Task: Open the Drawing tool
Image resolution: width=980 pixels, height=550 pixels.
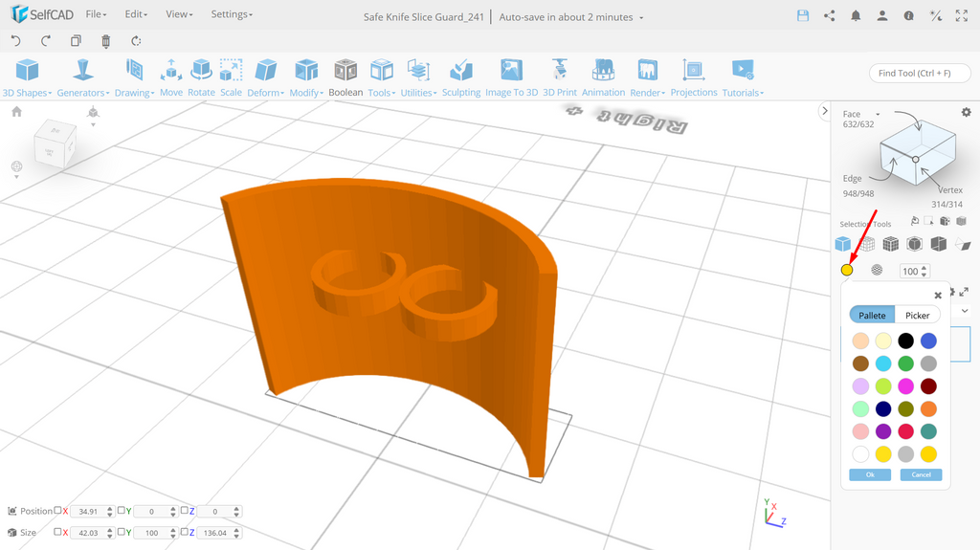Action: pyautogui.click(x=134, y=78)
